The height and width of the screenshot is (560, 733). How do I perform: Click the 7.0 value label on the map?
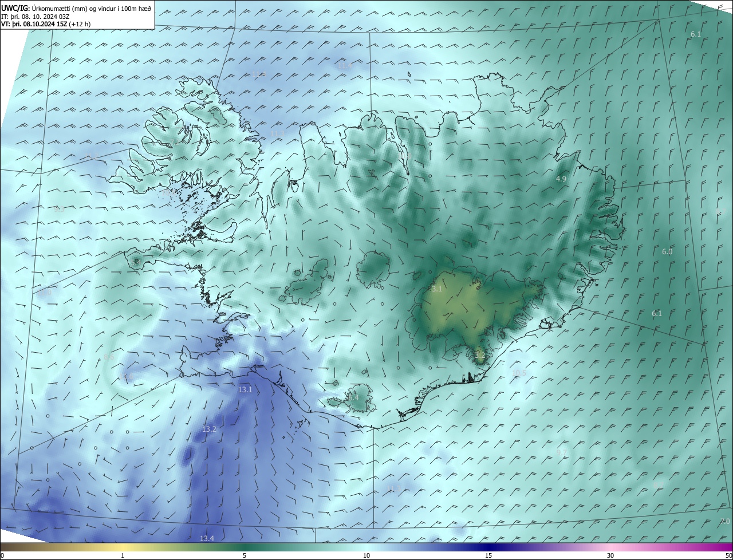coord(725,521)
